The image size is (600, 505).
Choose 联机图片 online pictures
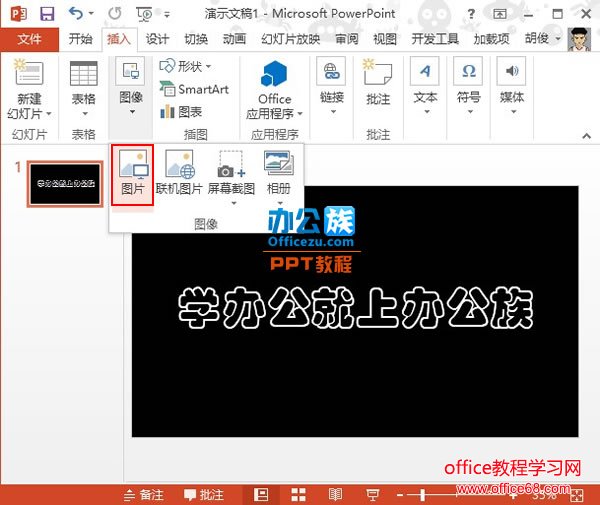tap(179, 173)
